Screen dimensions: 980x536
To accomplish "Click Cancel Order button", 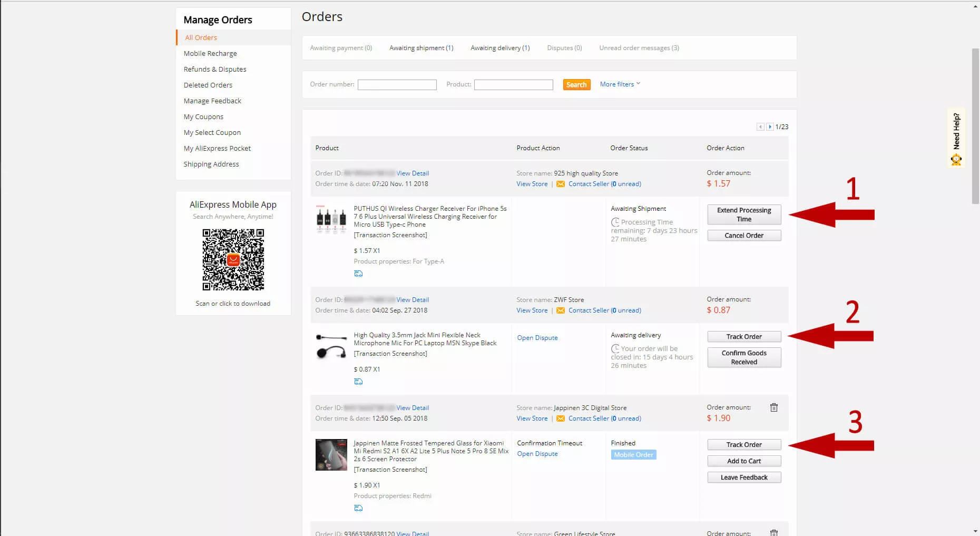I will [744, 236].
